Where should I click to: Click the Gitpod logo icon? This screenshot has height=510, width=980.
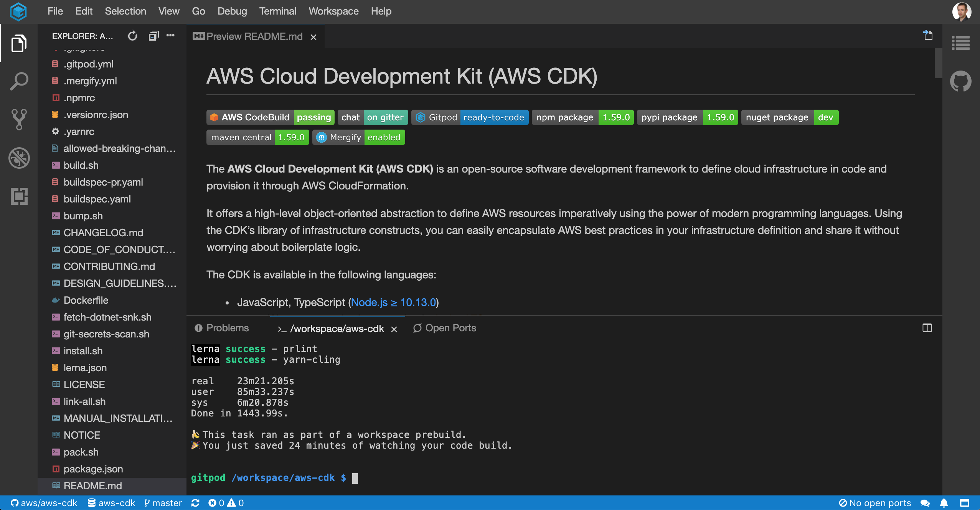18,11
